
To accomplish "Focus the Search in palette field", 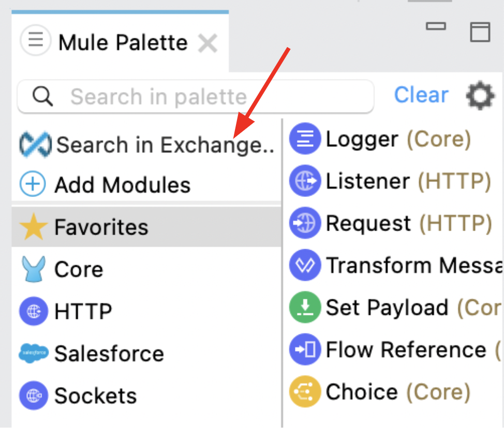I will (207, 97).
